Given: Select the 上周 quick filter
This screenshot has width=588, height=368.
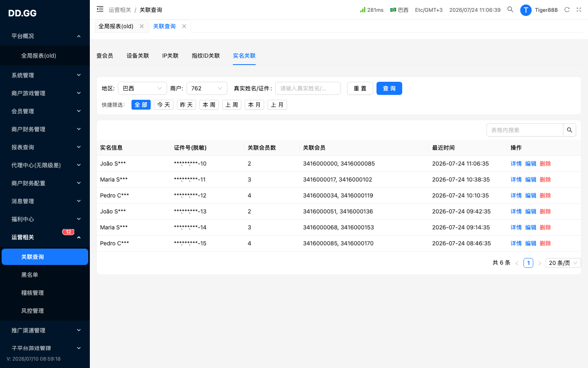Looking at the screenshot, I should (x=232, y=105).
